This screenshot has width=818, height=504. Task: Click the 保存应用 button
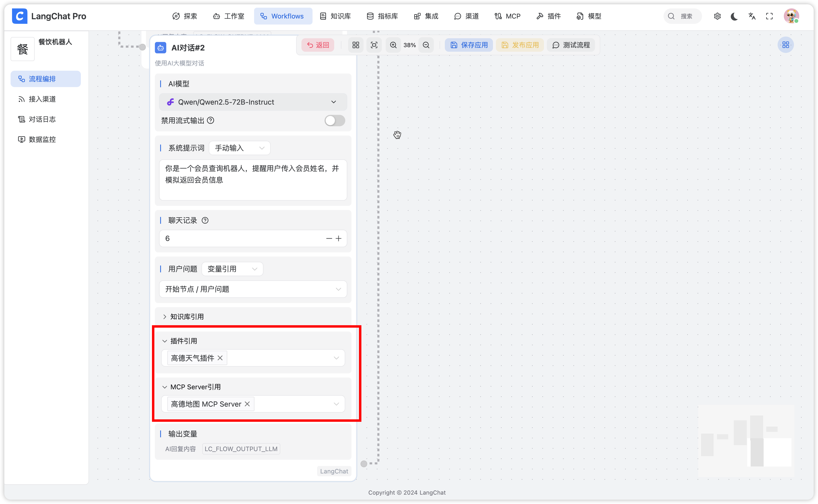click(468, 45)
